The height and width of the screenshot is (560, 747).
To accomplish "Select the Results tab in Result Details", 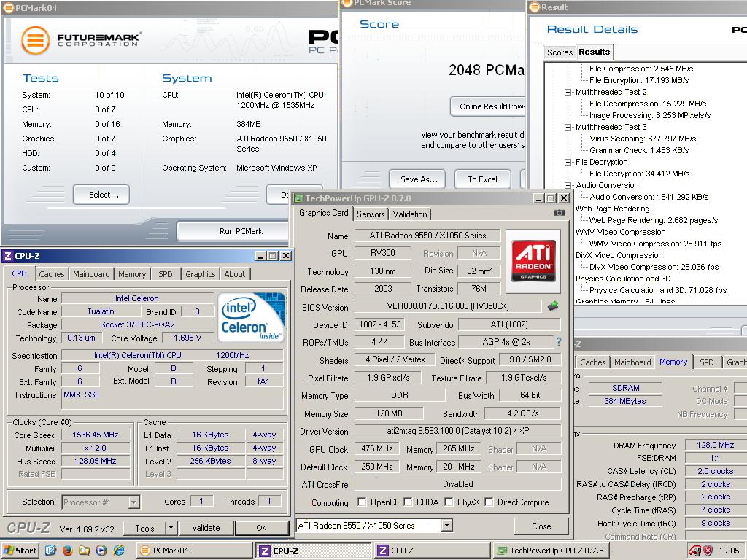I will tap(594, 52).
